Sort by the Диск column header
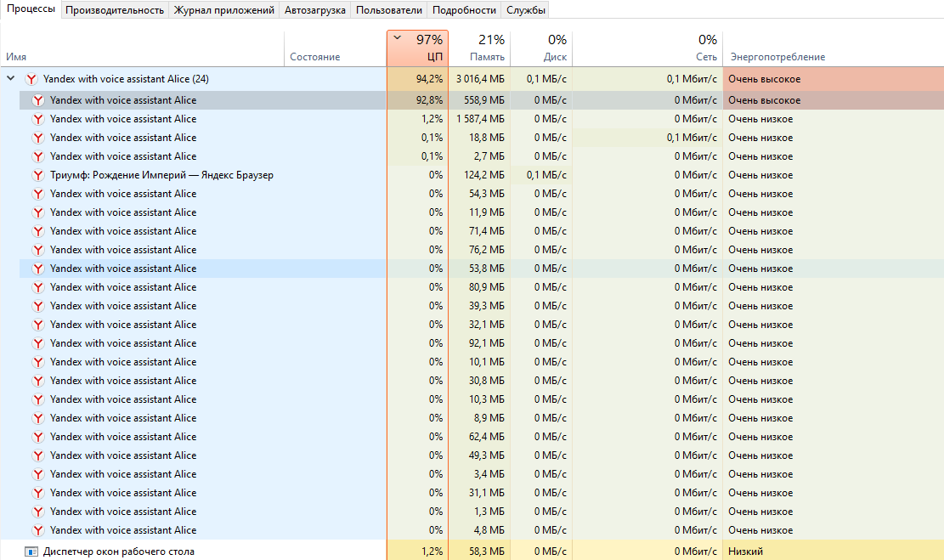Image resolution: width=944 pixels, height=560 pixels. [541, 48]
